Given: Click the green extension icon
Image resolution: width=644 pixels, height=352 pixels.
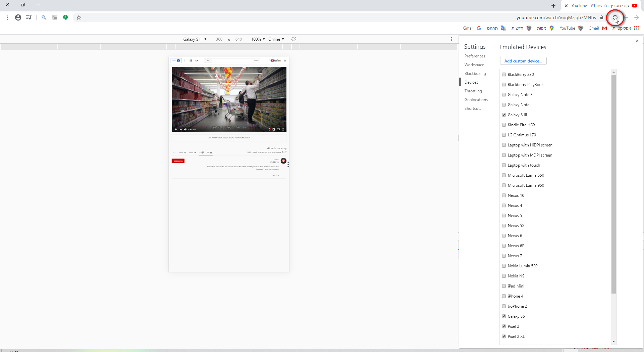Looking at the screenshot, I should pyautogui.click(x=65, y=17).
